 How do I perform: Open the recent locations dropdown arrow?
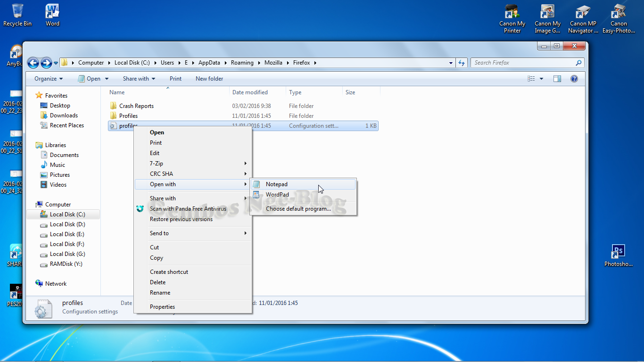(56, 63)
